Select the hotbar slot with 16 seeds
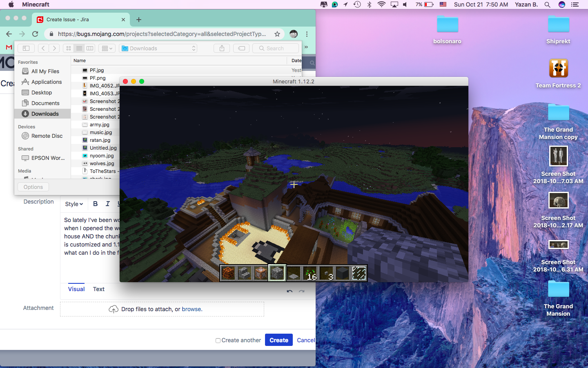 click(310, 273)
